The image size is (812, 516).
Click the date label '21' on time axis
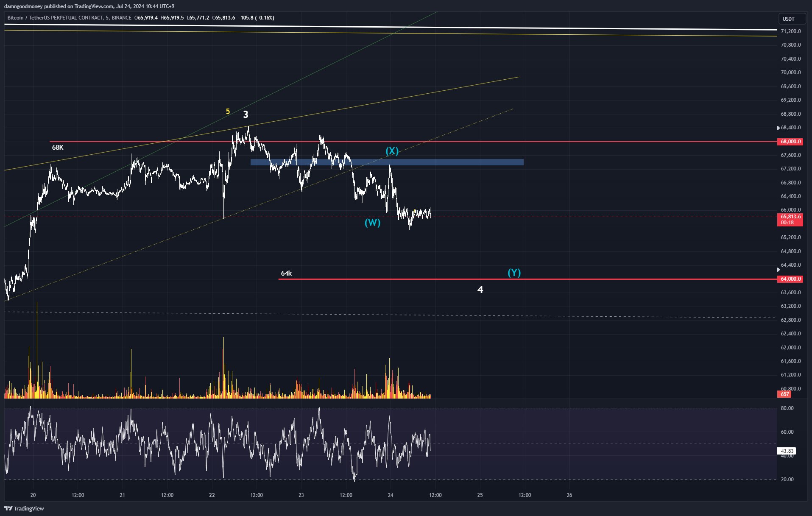click(x=122, y=495)
